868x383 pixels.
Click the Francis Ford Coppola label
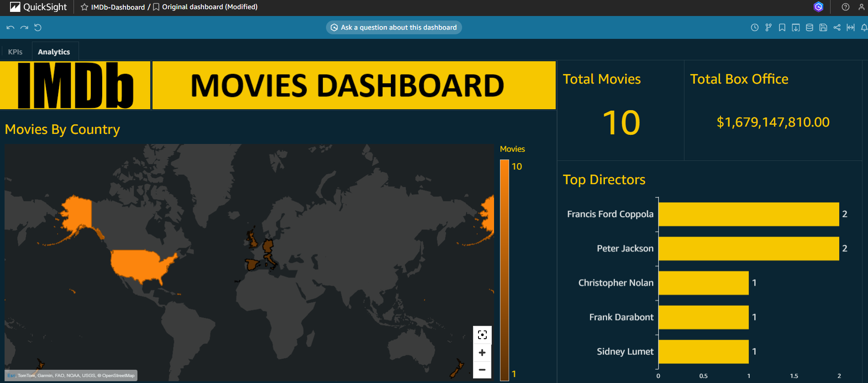610,214
